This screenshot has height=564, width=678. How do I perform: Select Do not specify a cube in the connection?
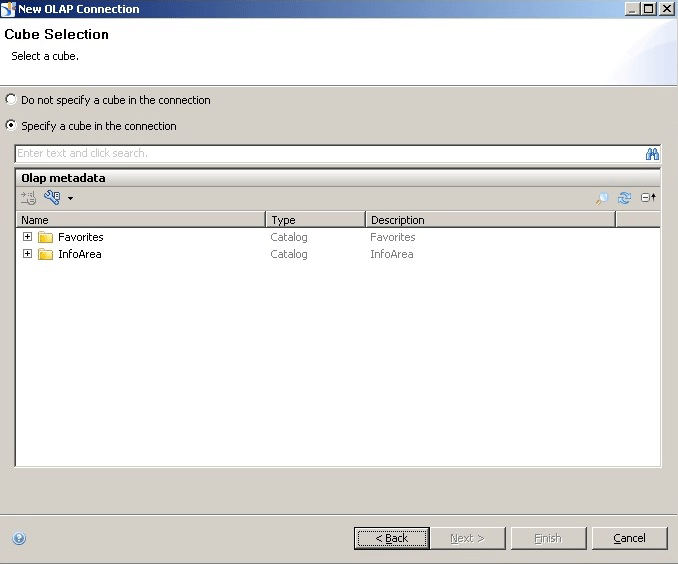click(x=11, y=99)
